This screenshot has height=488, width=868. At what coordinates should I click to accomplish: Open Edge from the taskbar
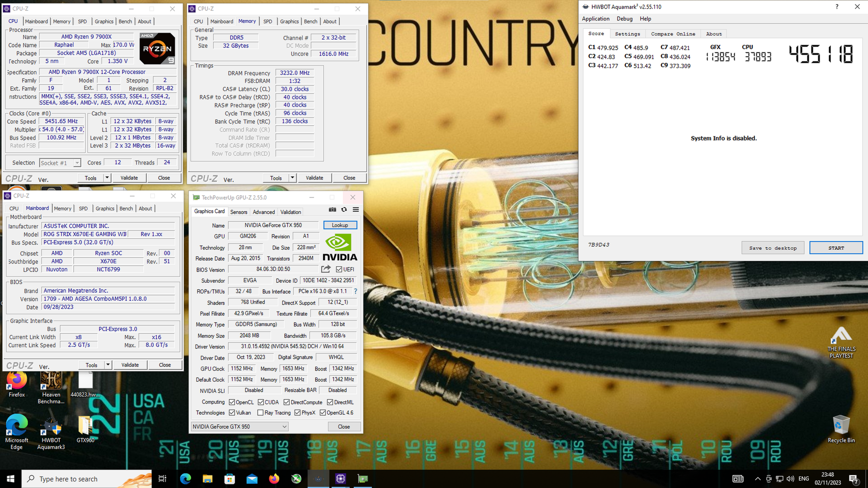[x=185, y=479]
